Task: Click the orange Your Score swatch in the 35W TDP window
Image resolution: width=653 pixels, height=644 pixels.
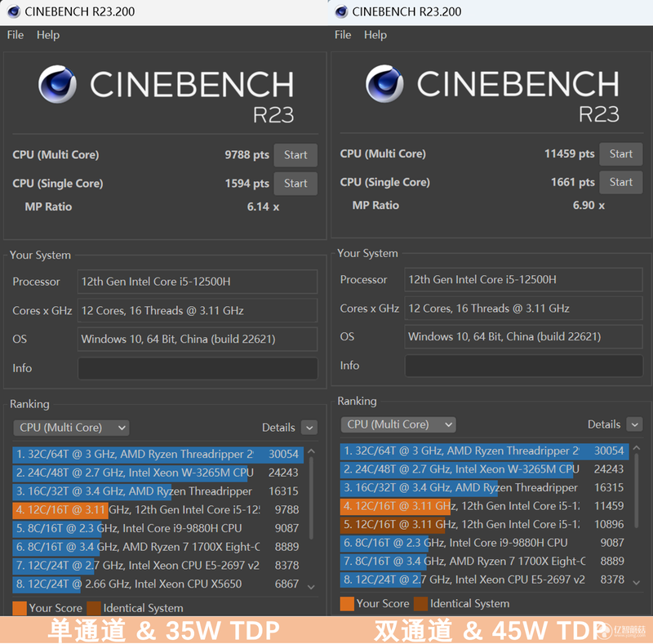Action: [x=20, y=608]
